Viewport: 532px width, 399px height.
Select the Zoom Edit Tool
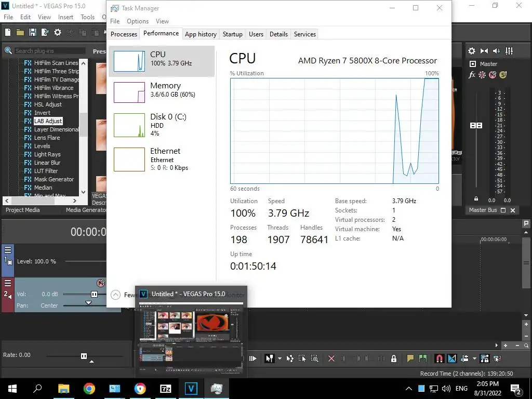[x=314, y=358]
